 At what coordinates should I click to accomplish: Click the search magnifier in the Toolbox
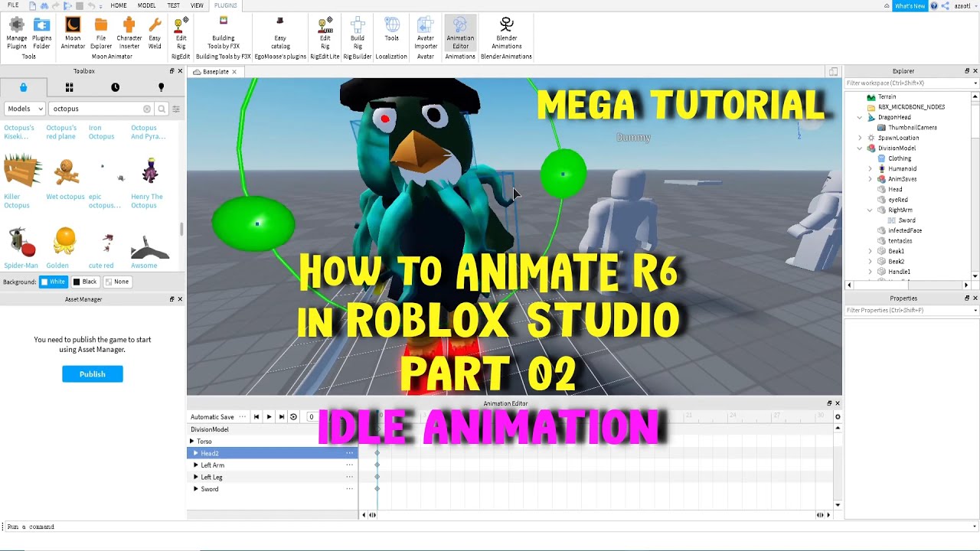162,109
